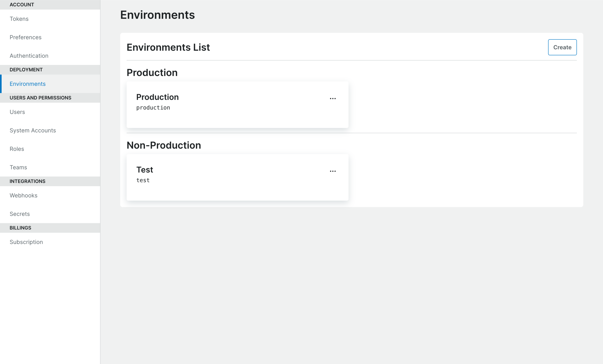Image resolution: width=603 pixels, height=364 pixels.
Task: Open the Production environment options menu
Action: [333, 99]
